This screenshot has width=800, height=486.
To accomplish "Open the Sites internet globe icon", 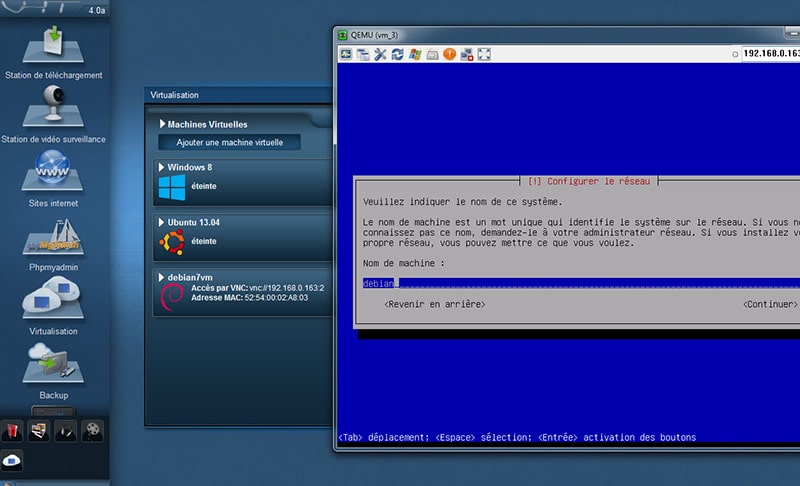I will coord(53,170).
